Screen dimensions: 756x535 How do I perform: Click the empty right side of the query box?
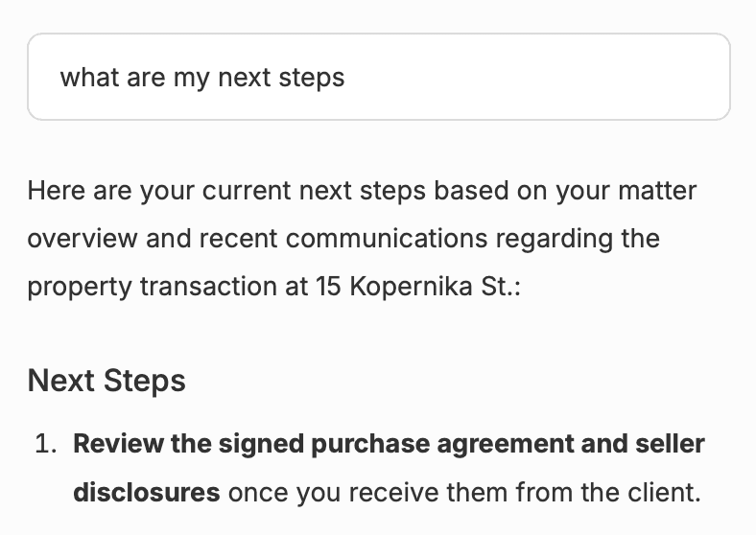pos(576,77)
